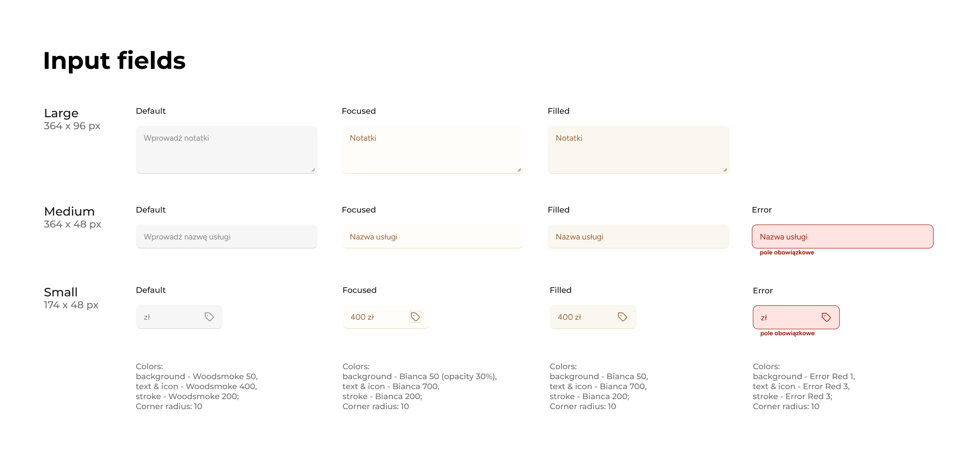Click the Medium Focused 'Nazwa usługi' field
Screen dimensions: 980x453
click(x=432, y=236)
